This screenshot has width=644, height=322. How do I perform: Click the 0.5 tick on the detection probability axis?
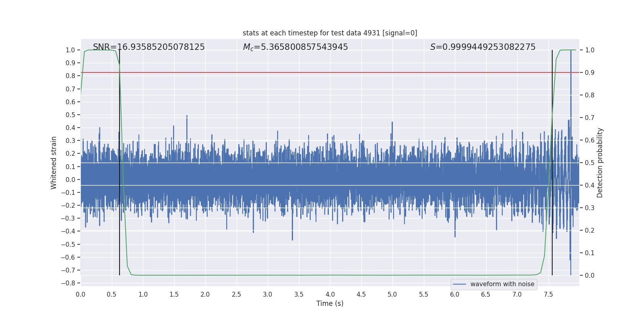(x=590, y=163)
